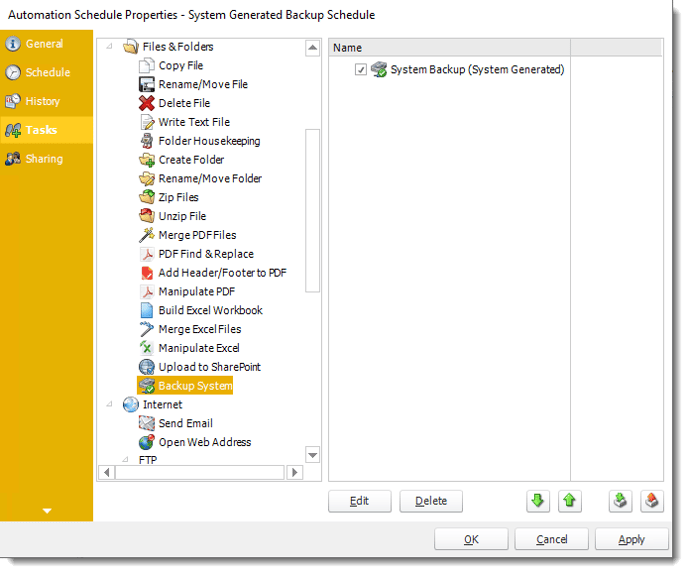Click the Apply button
The width and height of the screenshot is (688, 573).
pos(632,539)
